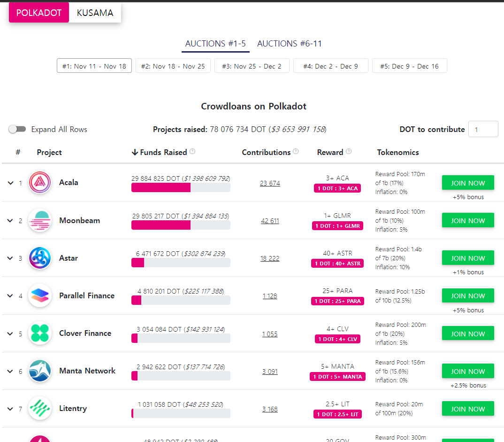
Task: Click the Astar project logo
Action: pos(40,258)
